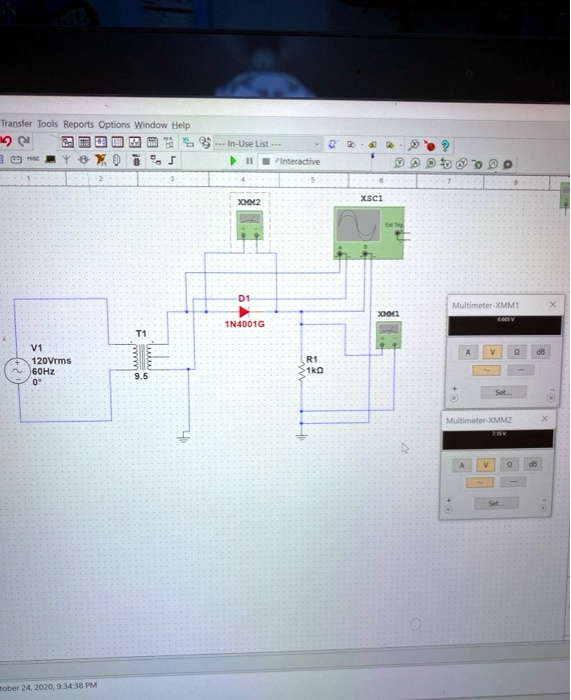Click the redo arrow icon
Viewport: 571px width, 700px height.
(24, 141)
